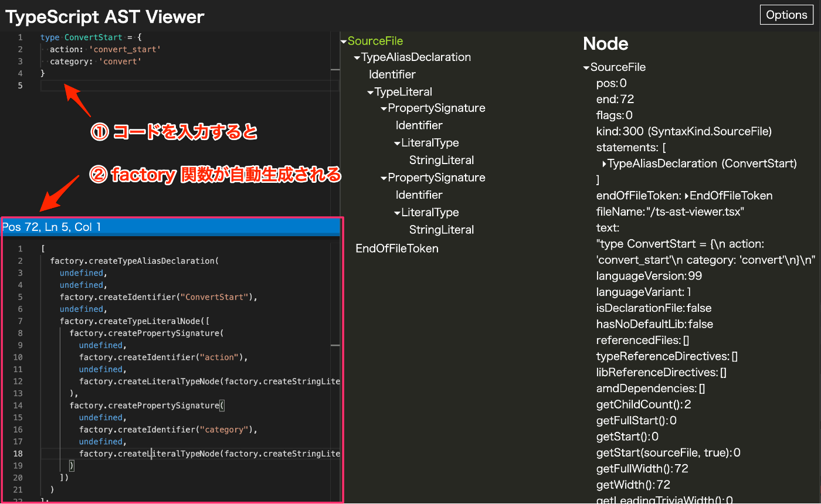The width and height of the screenshot is (821, 504).
Task: Select the second PropertySignature node
Action: pos(437,178)
